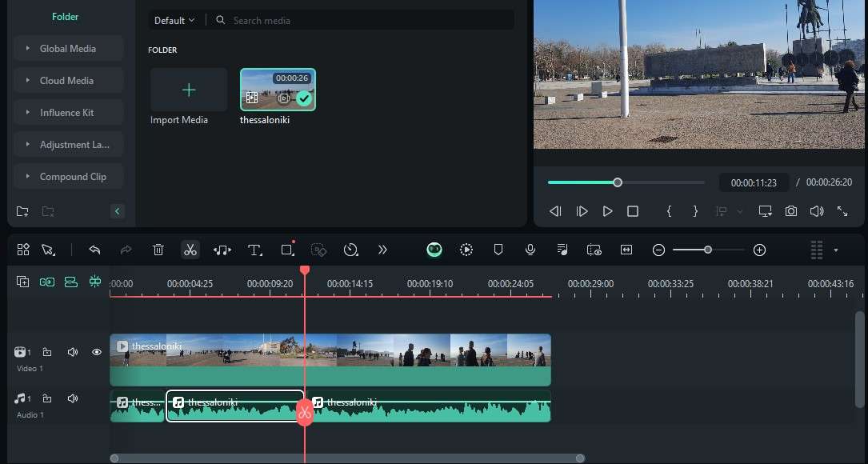
Task: Click the timeline zoom slider handle
Action: pos(708,250)
